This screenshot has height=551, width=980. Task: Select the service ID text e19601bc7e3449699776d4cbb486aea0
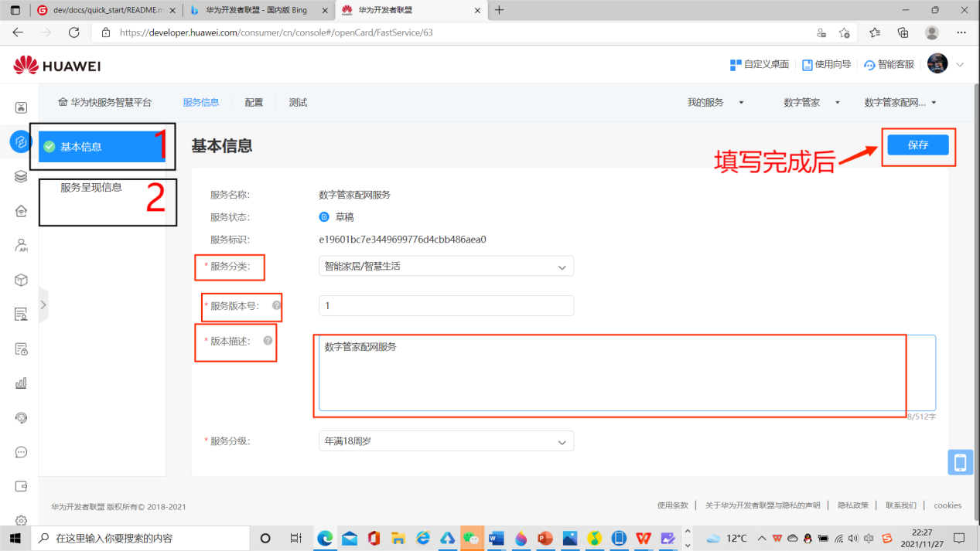(402, 240)
